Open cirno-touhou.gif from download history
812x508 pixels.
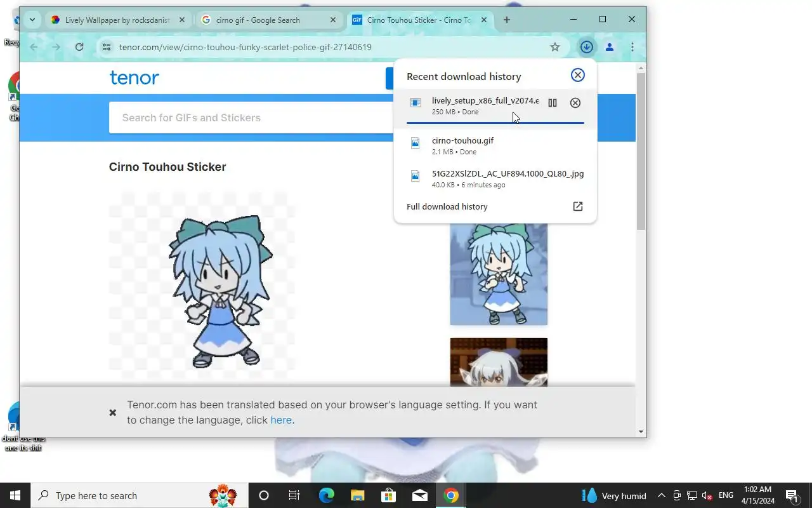(x=495, y=145)
